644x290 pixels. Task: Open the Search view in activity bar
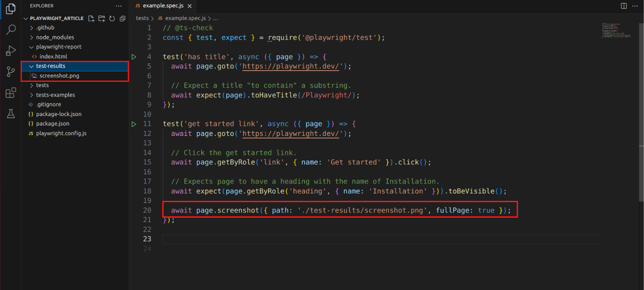(x=11, y=29)
